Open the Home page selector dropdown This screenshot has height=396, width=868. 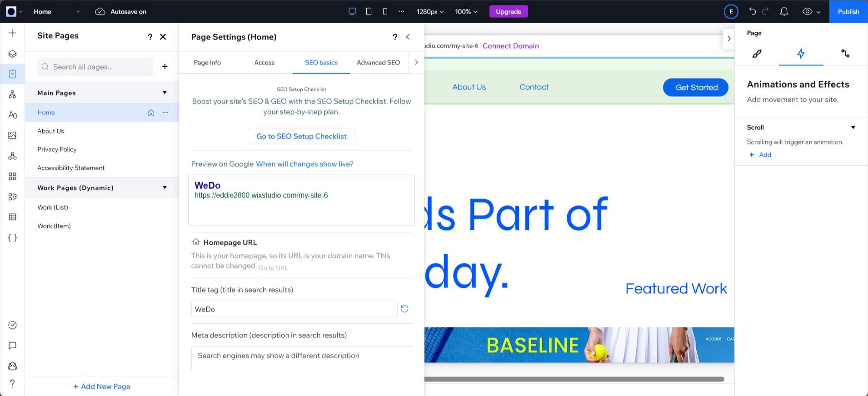click(x=57, y=11)
